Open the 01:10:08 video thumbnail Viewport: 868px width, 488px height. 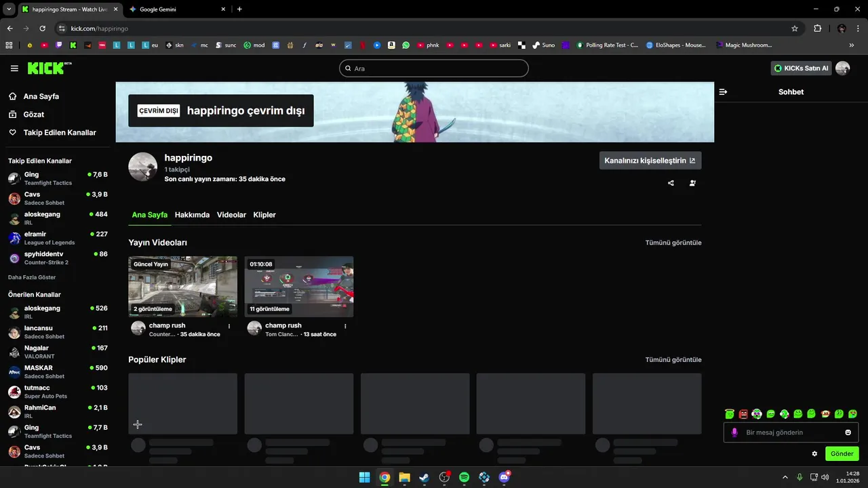click(299, 287)
